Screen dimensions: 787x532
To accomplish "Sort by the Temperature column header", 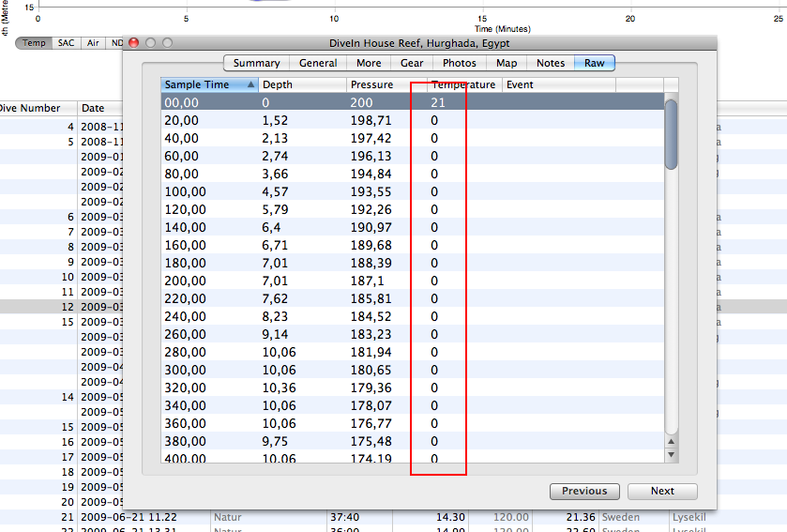I will 463,85.
